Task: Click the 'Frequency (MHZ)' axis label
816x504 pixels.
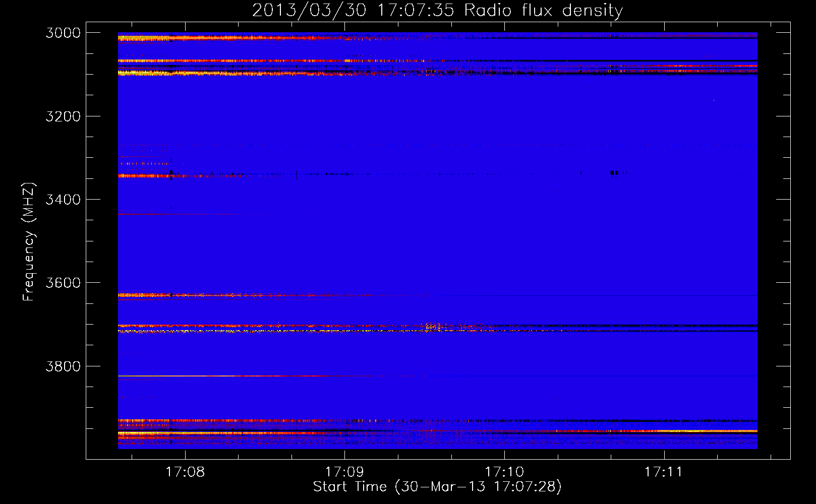Action: [x=29, y=241]
